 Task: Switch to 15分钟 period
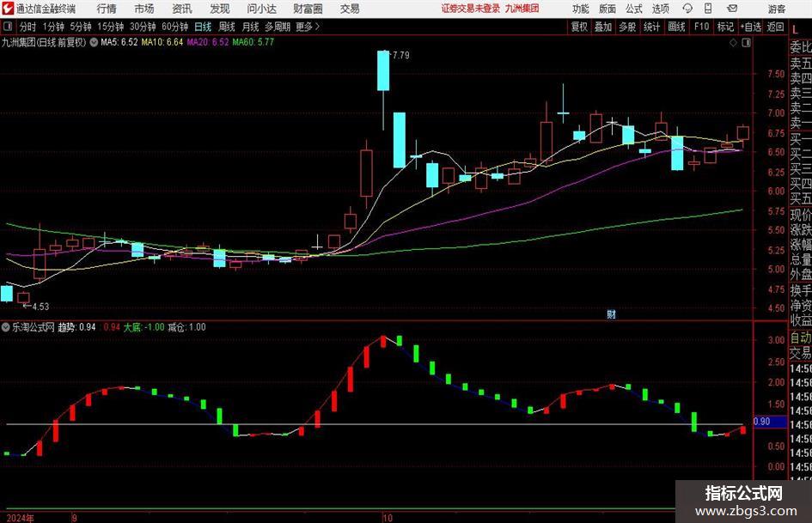point(110,27)
